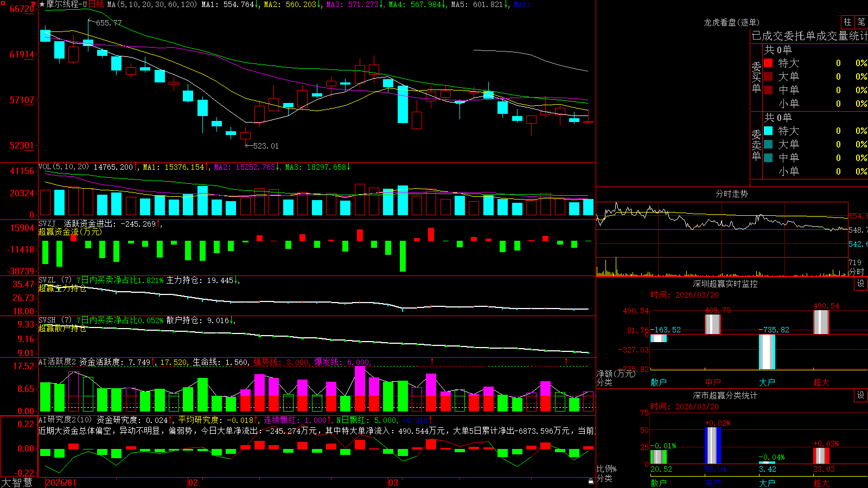Click the cyan 特大 sell-order color swatch

tap(768, 131)
